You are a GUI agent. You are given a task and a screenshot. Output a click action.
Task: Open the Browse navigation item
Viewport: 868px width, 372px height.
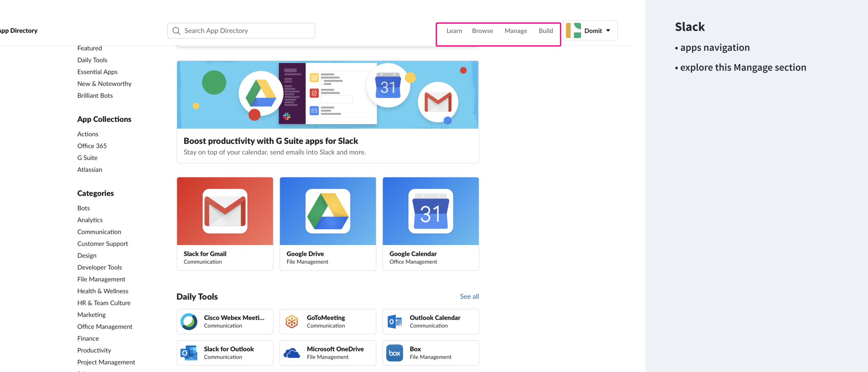[482, 31]
